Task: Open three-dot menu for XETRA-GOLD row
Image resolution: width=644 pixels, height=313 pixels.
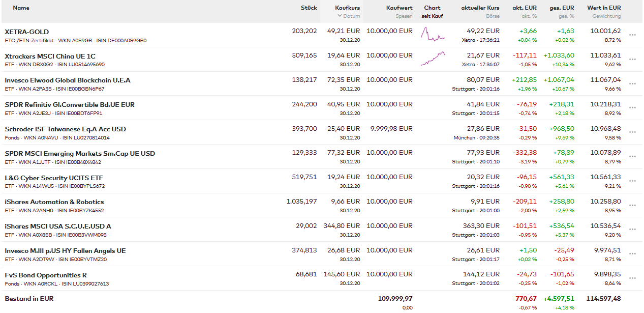Action: pyautogui.click(x=632, y=35)
